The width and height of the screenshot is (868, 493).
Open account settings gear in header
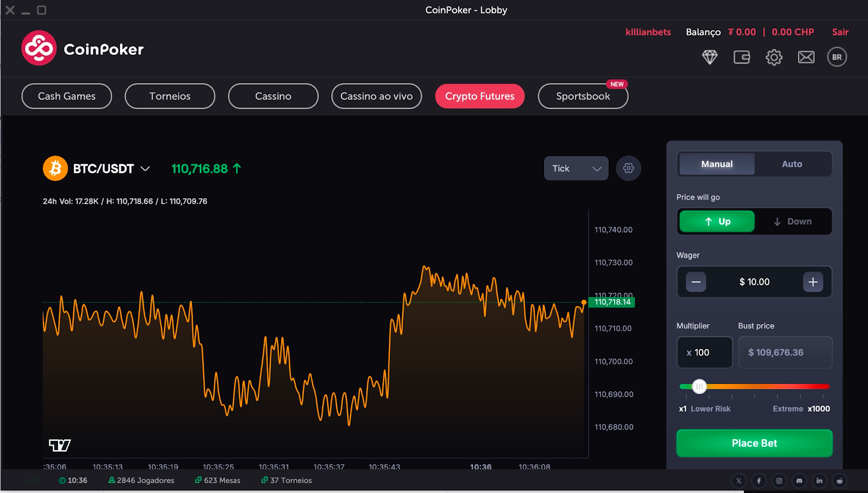[774, 57]
